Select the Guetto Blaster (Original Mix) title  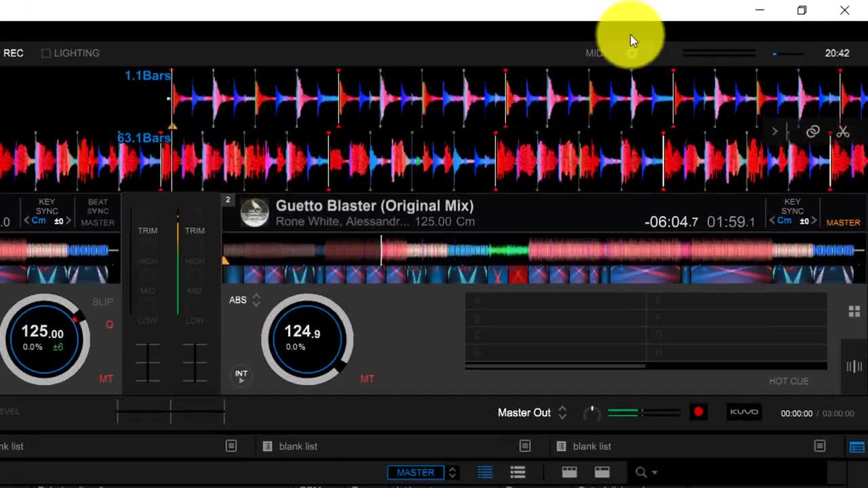tap(374, 205)
